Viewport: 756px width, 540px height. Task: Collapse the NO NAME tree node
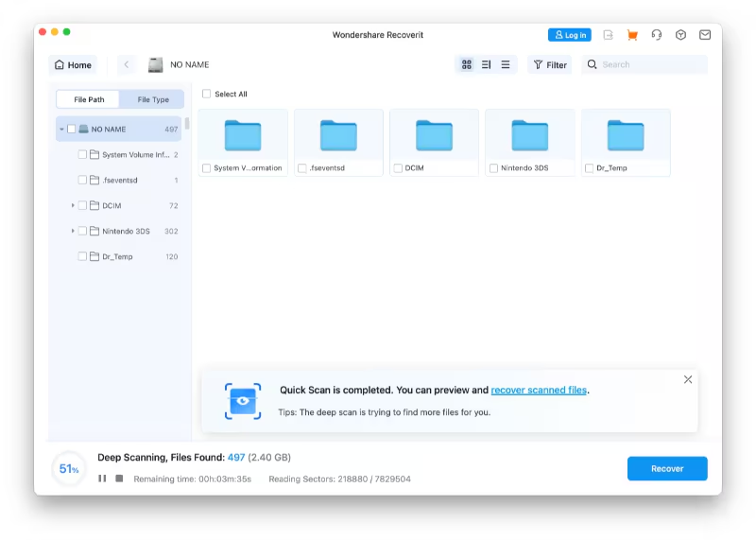pyautogui.click(x=61, y=130)
